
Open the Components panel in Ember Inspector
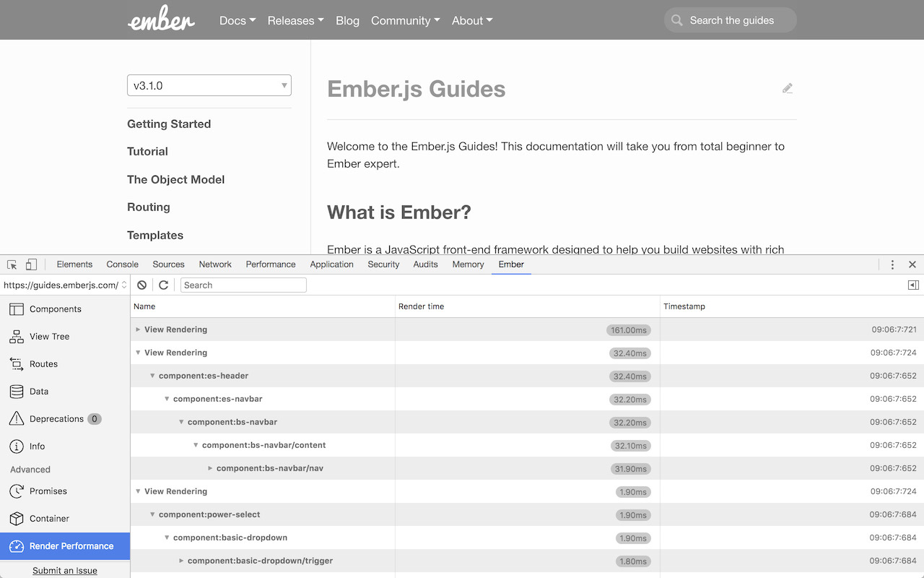tap(16, 309)
